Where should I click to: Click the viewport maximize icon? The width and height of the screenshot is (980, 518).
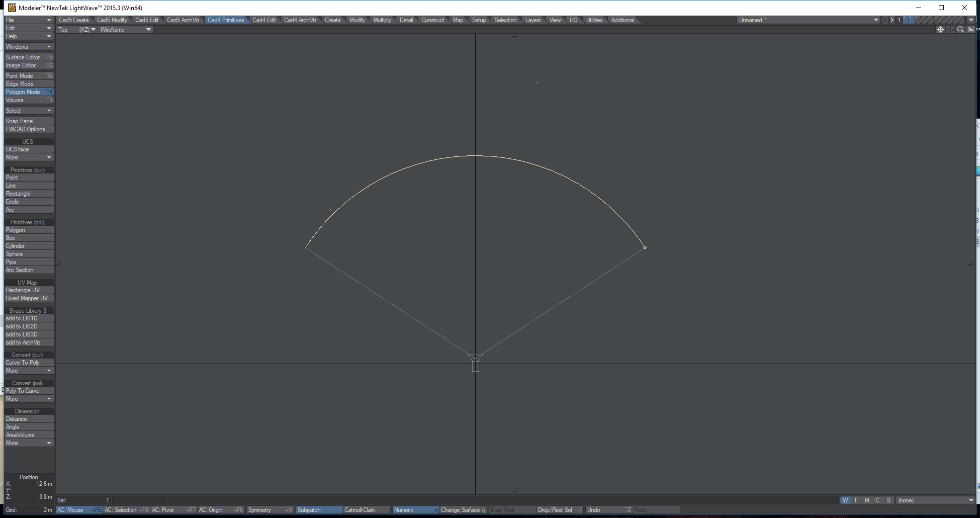pyautogui.click(x=970, y=30)
